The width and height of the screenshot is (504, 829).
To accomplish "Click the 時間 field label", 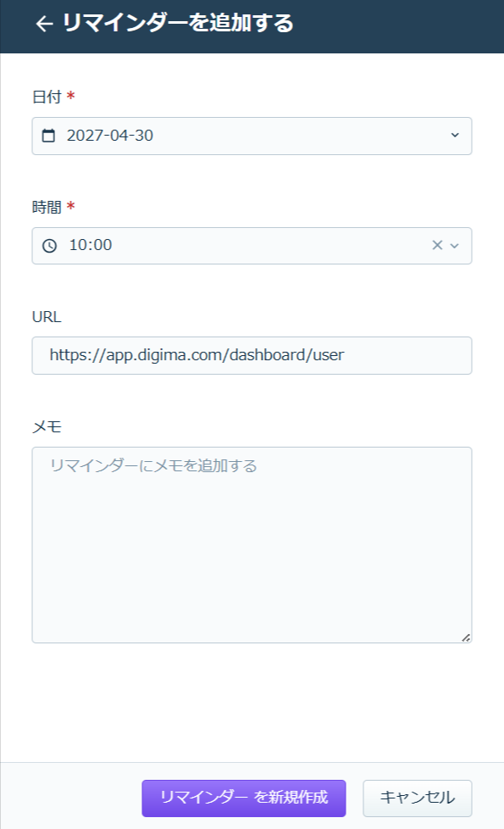I will point(47,207).
